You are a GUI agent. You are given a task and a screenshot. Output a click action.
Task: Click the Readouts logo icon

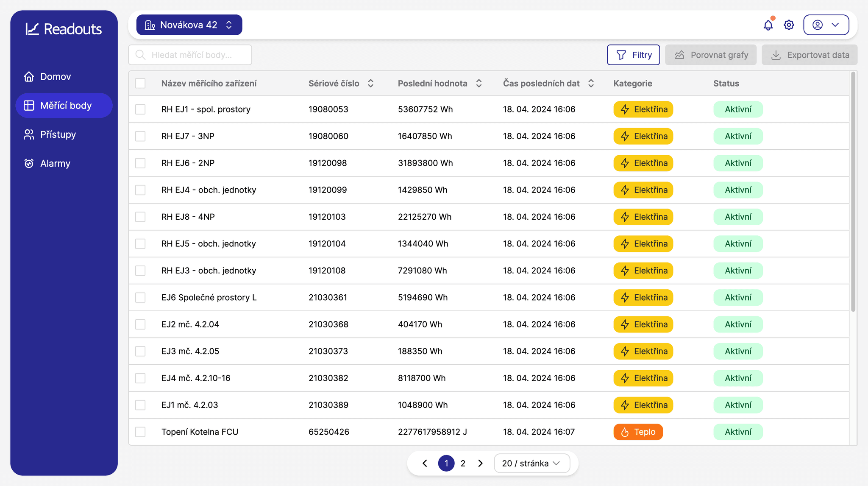[32, 29]
